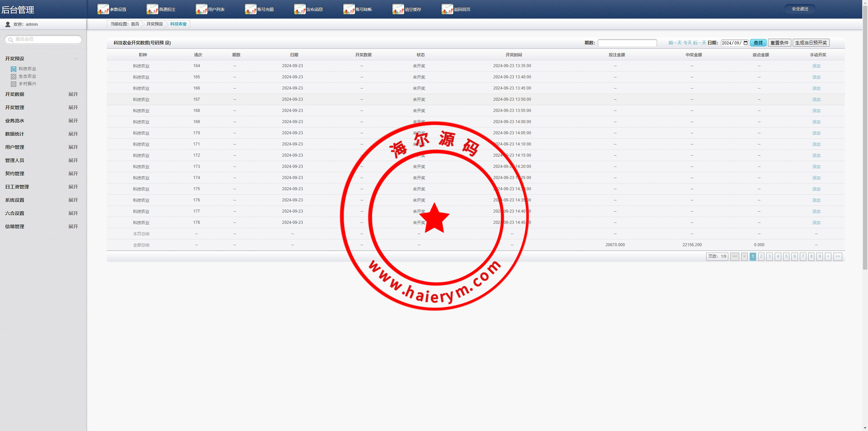The height and width of the screenshot is (431, 868).
Task: Expand the 开奖数据 sidebar section
Action: coord(73,94)
